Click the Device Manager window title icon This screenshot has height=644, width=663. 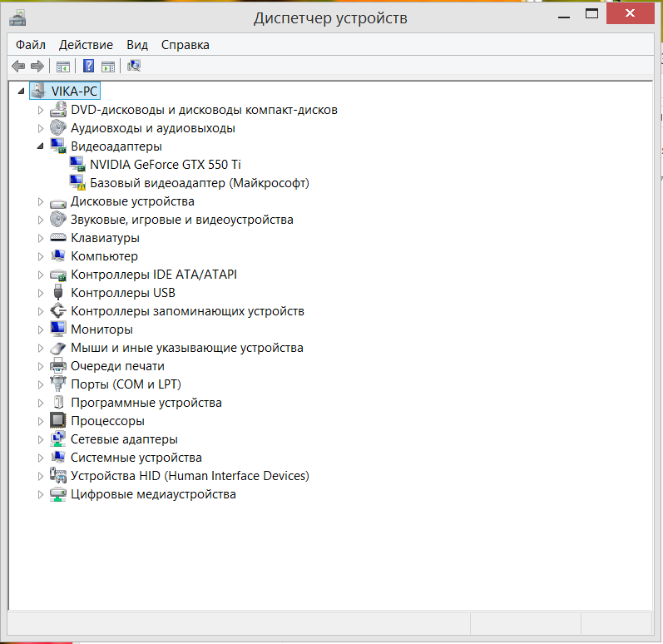[17, 18]
